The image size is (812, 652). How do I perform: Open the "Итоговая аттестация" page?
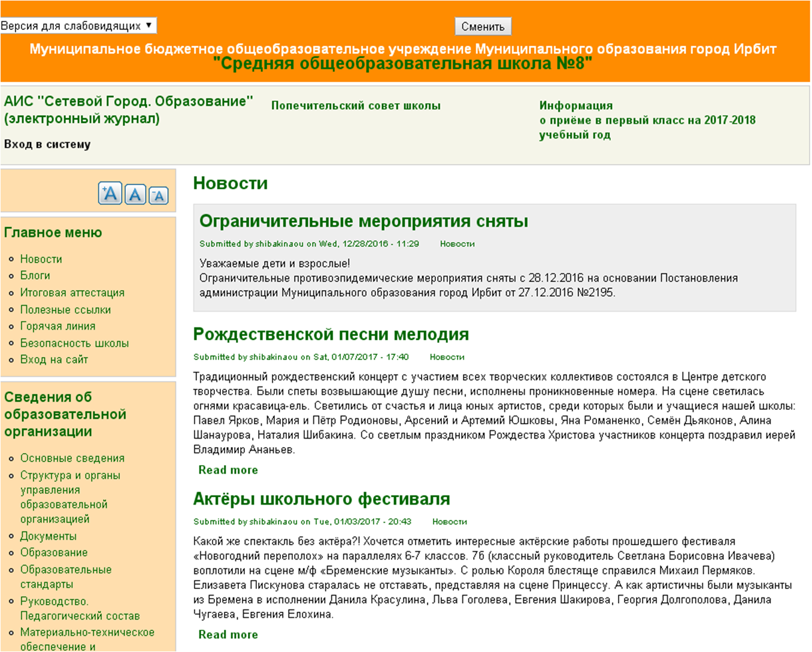tap(72, 292)
